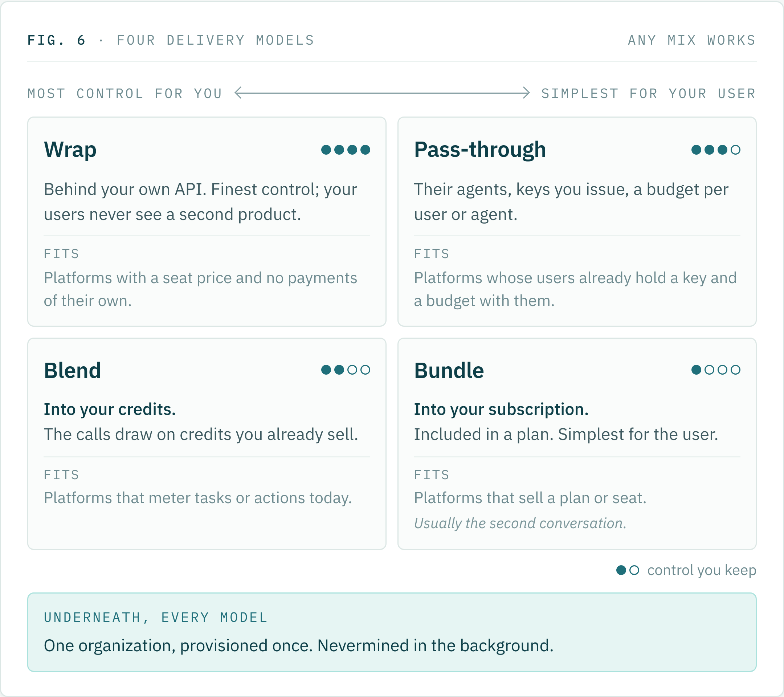
Task: Click 'SIMPLEST FOR YOUR USER' axis label
Action: pyautogui.click(x=649, y=94)
